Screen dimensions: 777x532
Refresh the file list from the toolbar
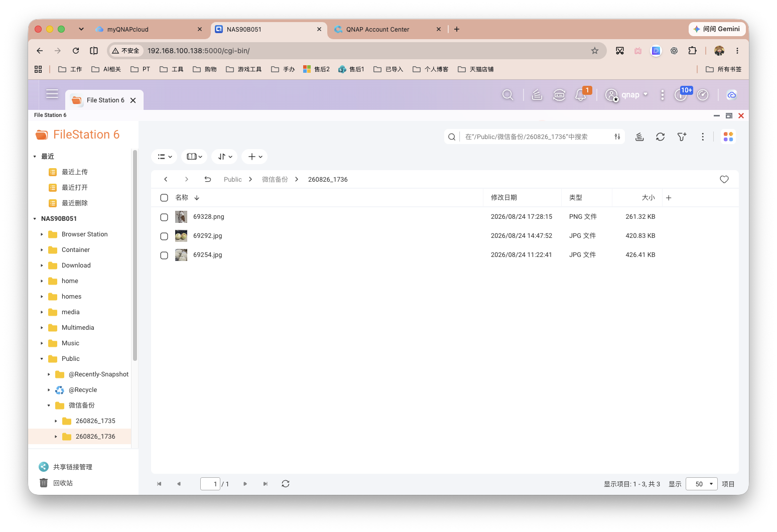pos(661,137)
